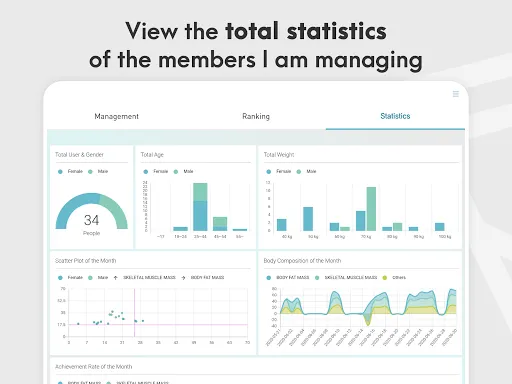Click the 40 kg axis label
512x384 pixels.
coord(287,237)
